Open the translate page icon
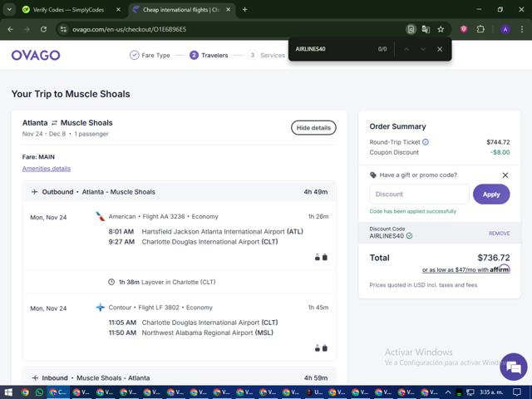Image resolution: width=532 pixels, height=399 pixels. click(426, 30)
